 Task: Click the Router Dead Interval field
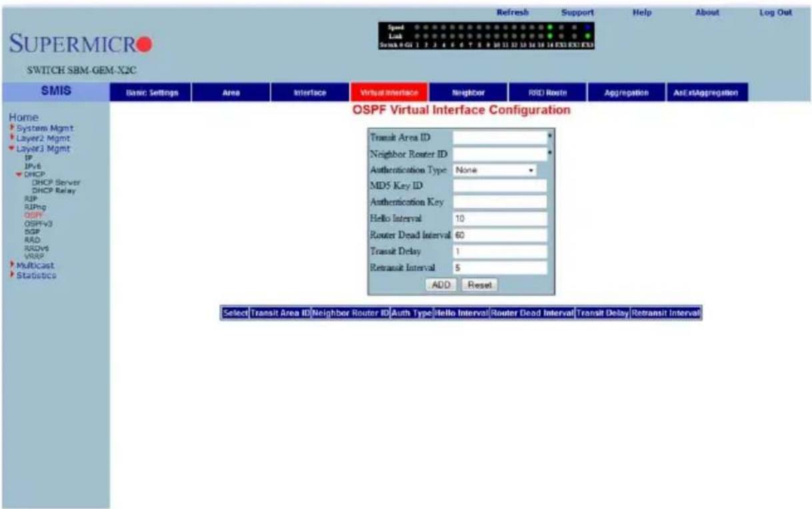pyautogui.click(x=499, y=235)
